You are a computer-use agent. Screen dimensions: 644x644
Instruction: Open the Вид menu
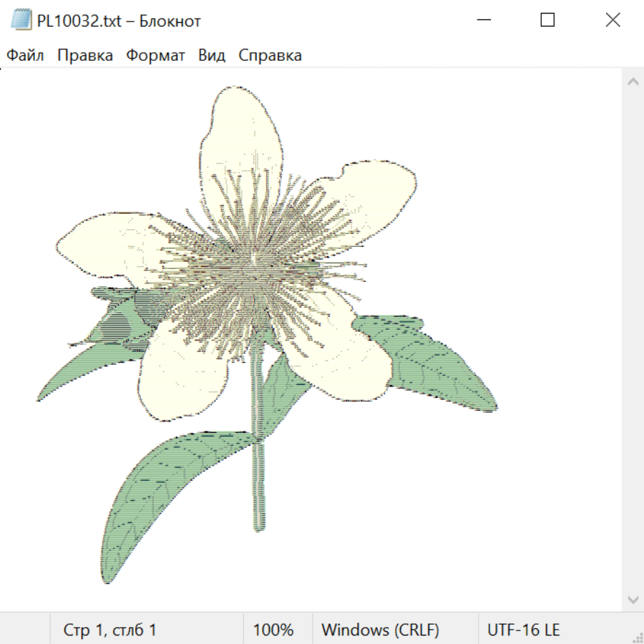(212, 56)
